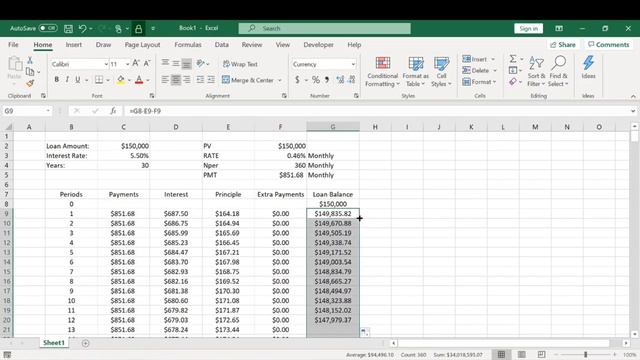This screenshot has width=640, height=360.
Task: Toggle Italic formatting
Action: [x=67, y=80]
